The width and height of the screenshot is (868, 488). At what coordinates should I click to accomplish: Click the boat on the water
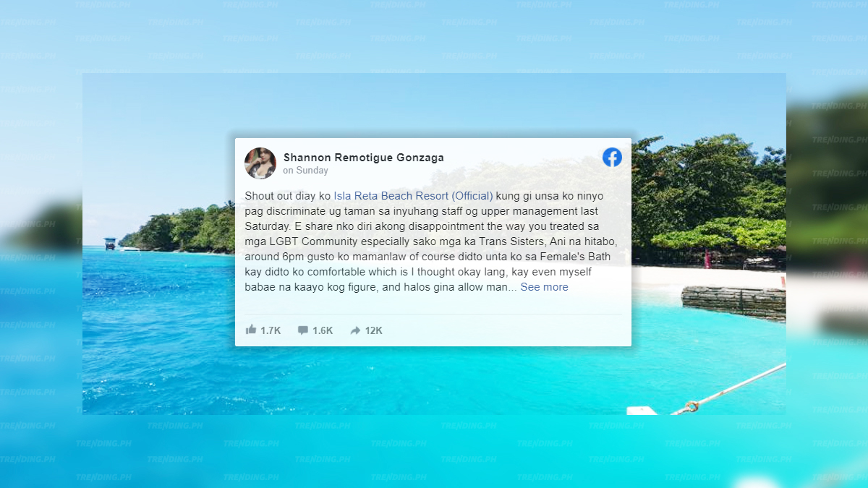(x=110, y=244)
